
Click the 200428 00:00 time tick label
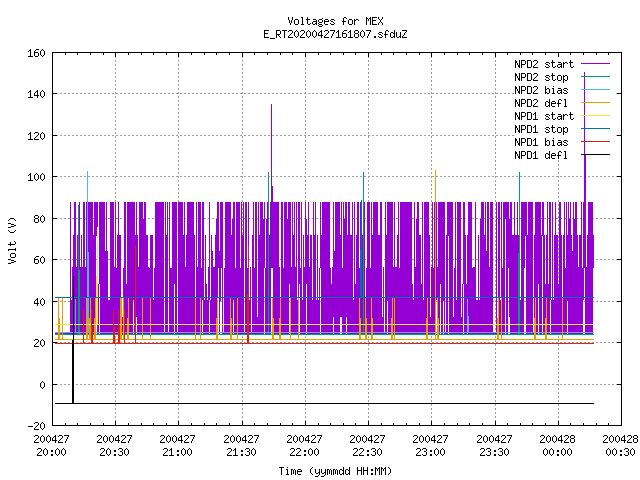point(558,446)
